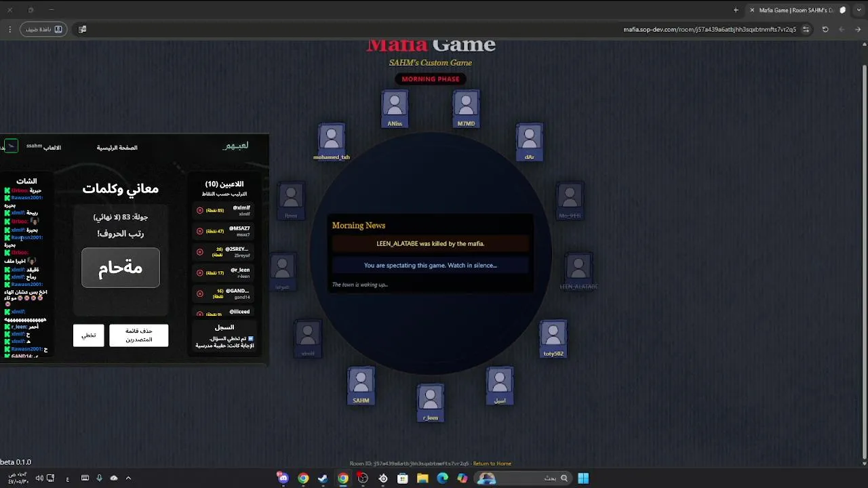Remove player @xlmlf with red X icon

(200, 210)
